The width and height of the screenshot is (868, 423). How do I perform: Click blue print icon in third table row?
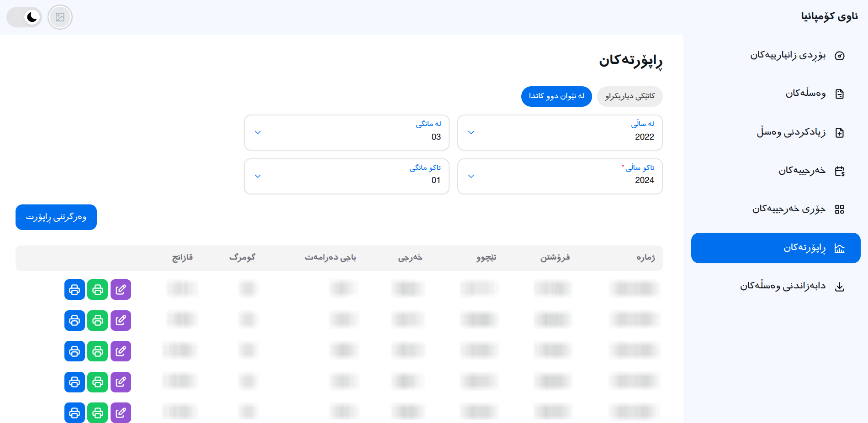74,351
